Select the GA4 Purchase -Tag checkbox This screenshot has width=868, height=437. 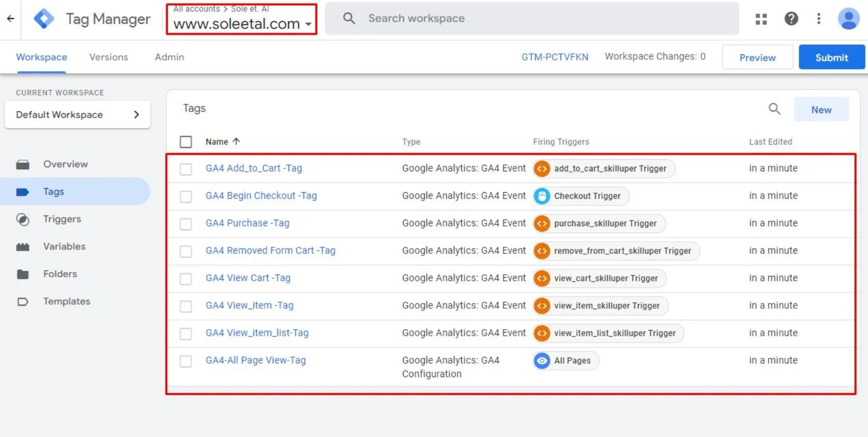click(x=186, y=224)
